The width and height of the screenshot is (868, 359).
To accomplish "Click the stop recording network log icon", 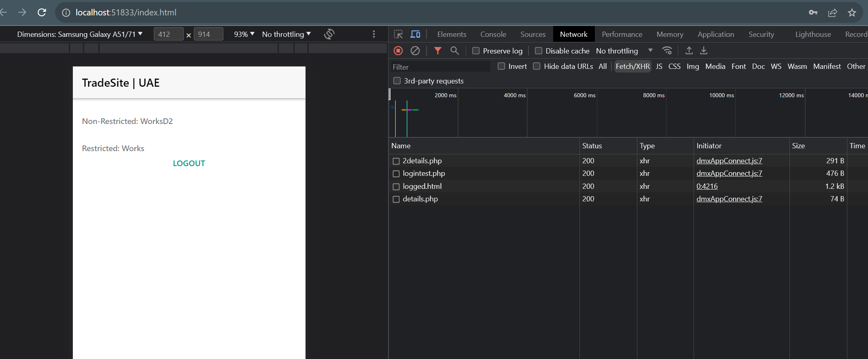I will click(x=398, y=51).
